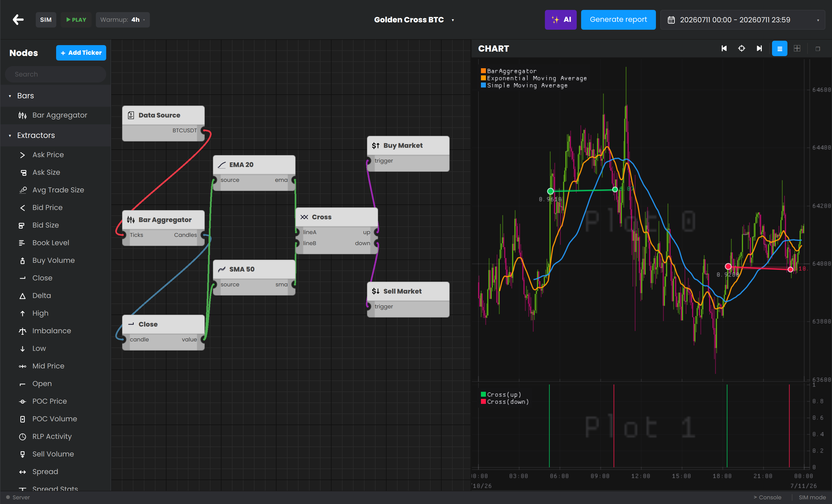Click the Add Ticker button
832x504 pixels.
(81, 53)
